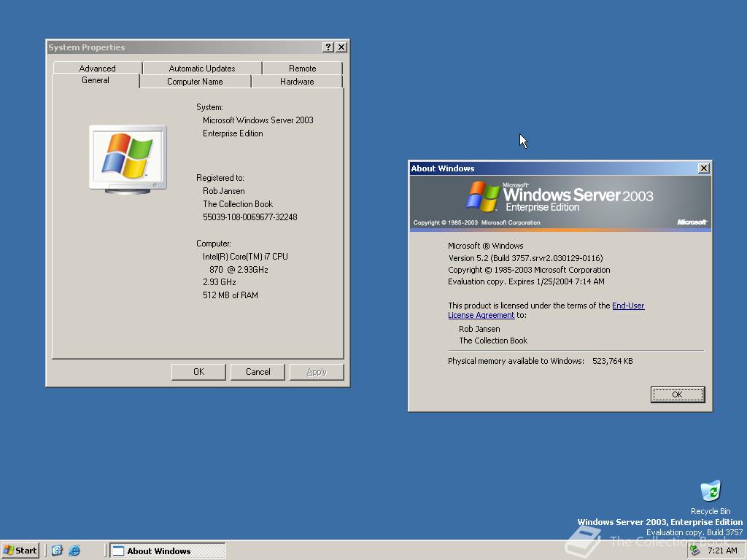This screenshot has width=747, height=560.
Task: Select the General tab
Action: pos(96,80)
